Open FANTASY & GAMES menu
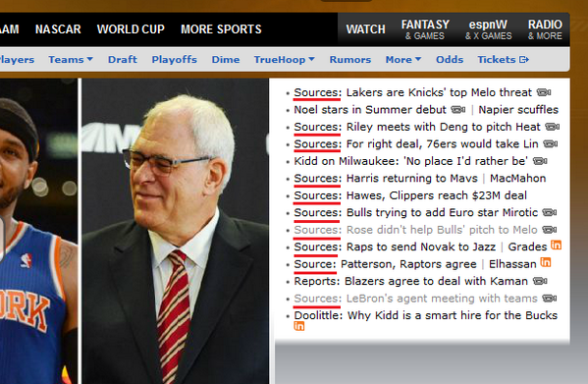 click(425, 29)
